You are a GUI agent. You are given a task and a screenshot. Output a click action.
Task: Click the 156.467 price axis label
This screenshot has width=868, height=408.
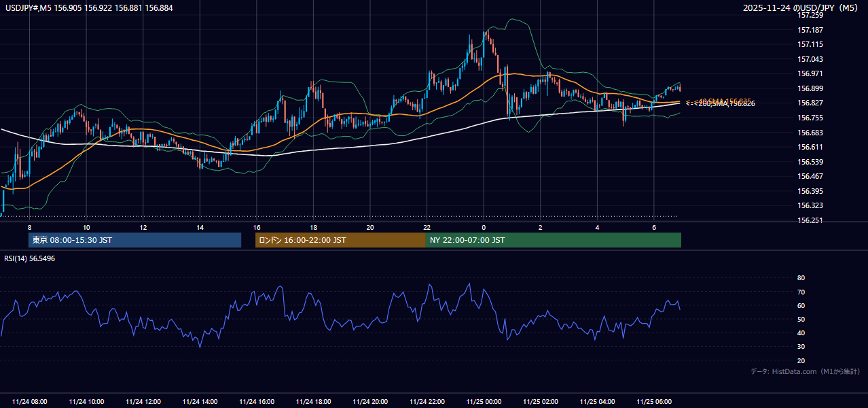[x=810, y=176]
